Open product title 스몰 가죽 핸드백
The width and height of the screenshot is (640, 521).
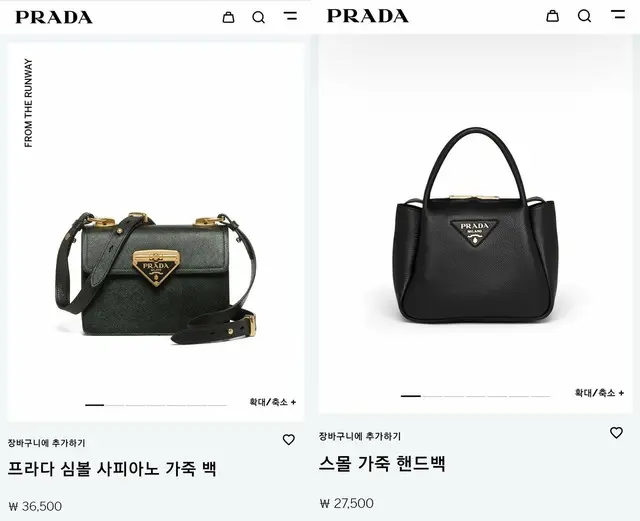click(x=382, y=463)
